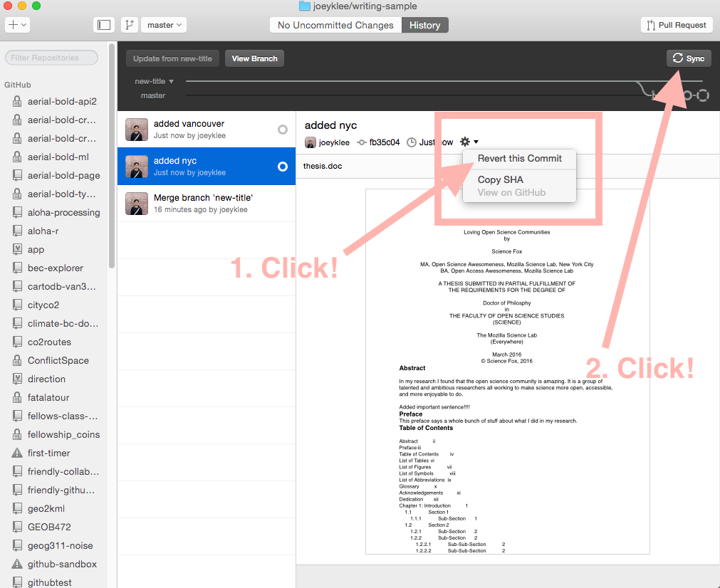Viewport: 720px width, 588px height.
Task: Click the folder icon in window title
Action: [304, 6]
